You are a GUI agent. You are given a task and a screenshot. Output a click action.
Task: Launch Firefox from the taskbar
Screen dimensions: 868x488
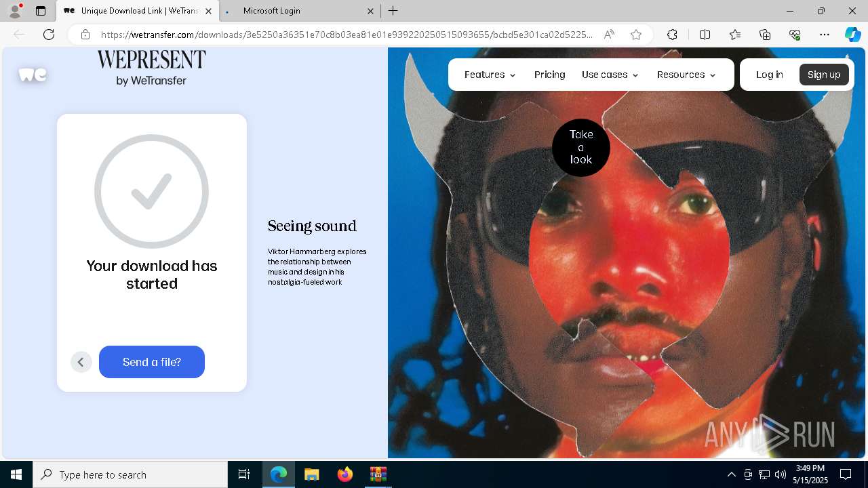pyautogui.click(x=345, y=474)
